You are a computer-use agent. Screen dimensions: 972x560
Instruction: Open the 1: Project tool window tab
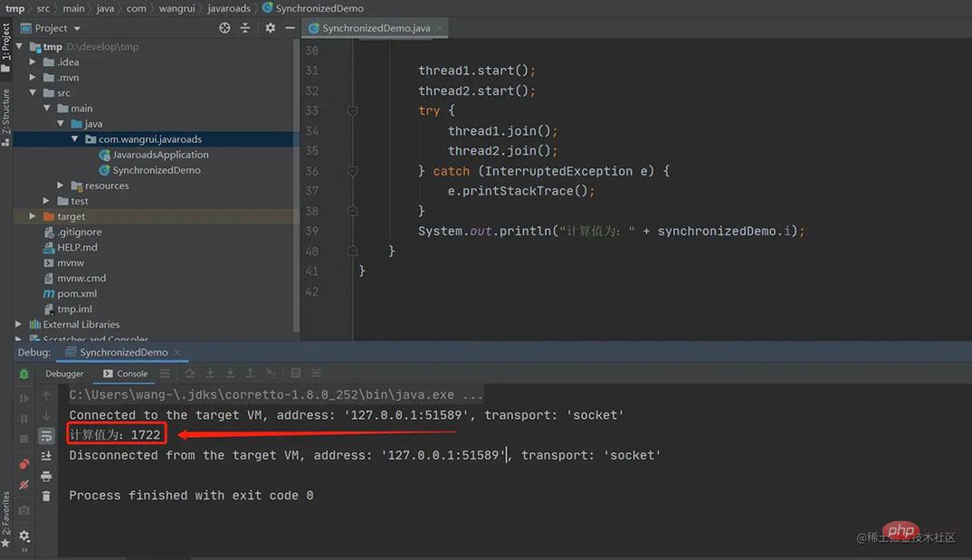(x=5, y=48)
